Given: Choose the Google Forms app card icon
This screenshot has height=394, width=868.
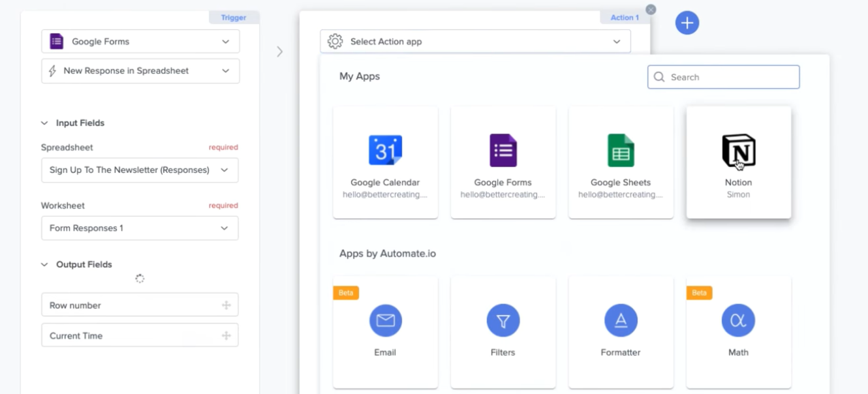Looking at the screenshot, I should [503, 150].
